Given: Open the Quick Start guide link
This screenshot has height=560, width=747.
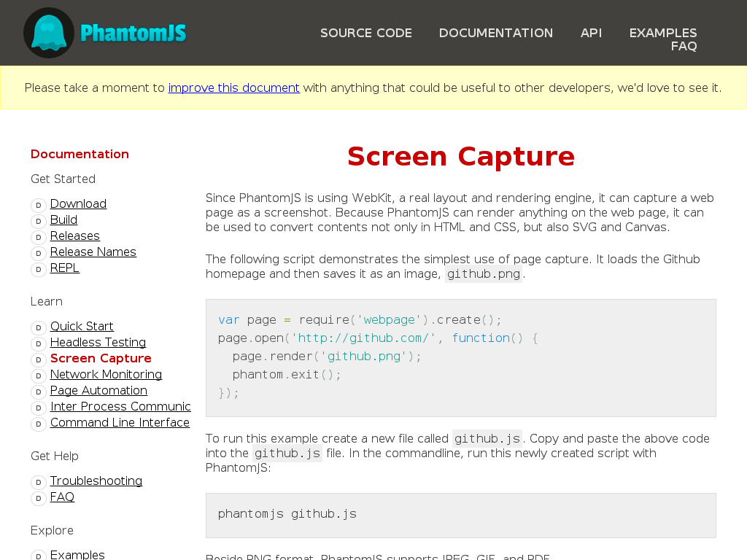Looking at the screenshot, I should click(82, 326).
